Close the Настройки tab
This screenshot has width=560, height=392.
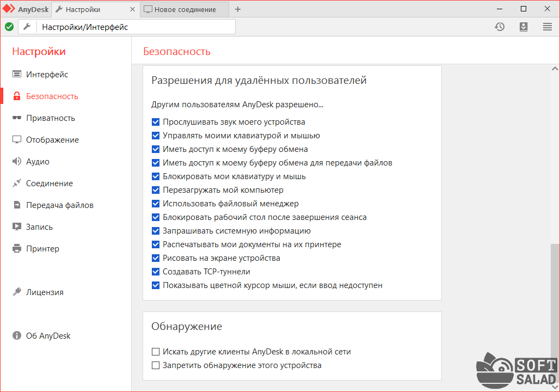tap(133, 9)
